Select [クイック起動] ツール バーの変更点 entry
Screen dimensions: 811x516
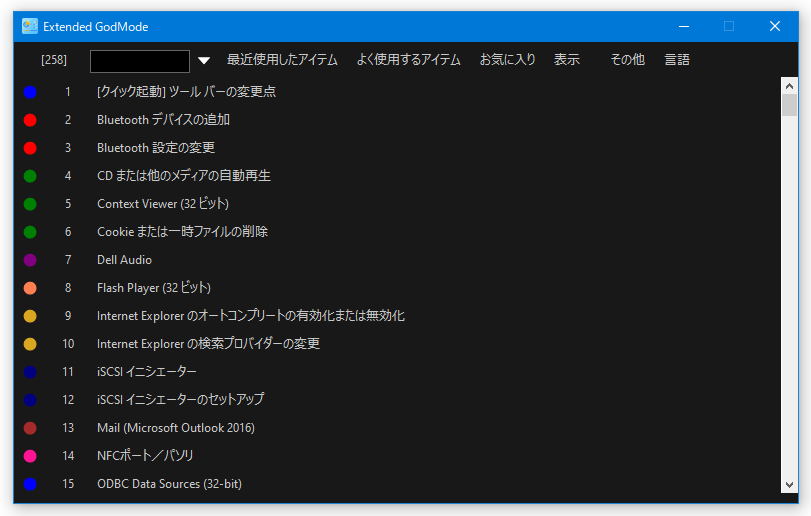coord(186,92)
